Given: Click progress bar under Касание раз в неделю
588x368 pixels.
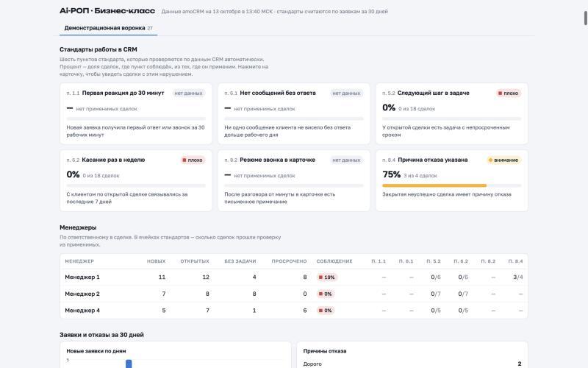Looking at the screenshot, I should (x=136, y=185).
